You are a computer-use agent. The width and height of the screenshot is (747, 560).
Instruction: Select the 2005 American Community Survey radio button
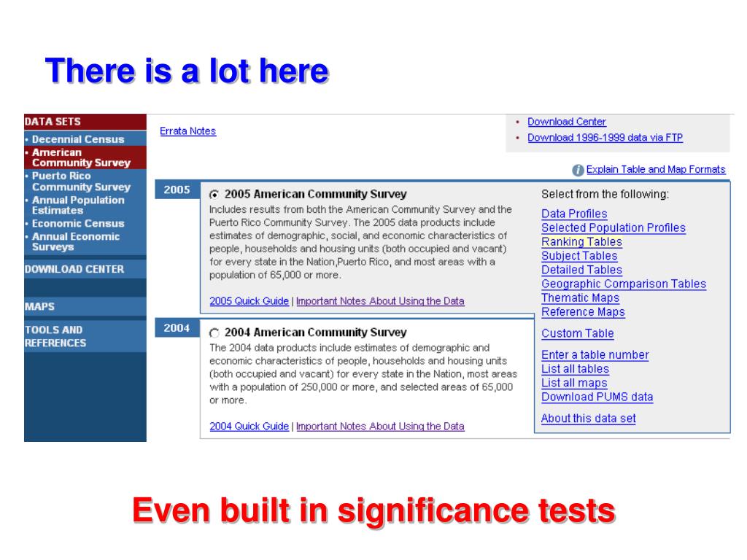coord(214,194)
